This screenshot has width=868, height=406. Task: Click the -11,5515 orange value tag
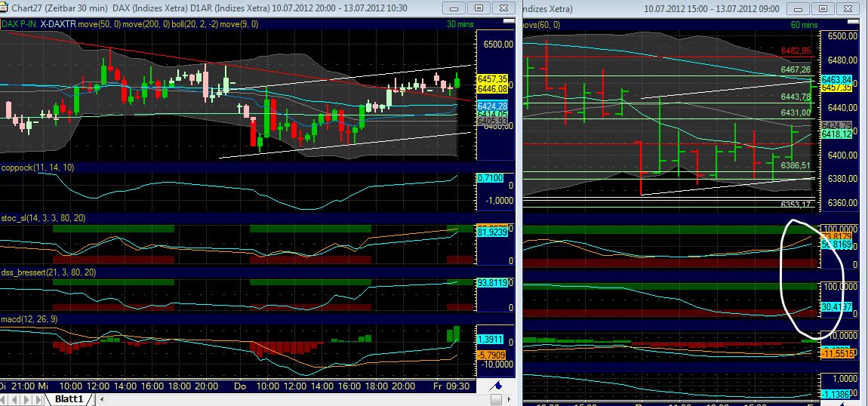[x=836, y=352]
